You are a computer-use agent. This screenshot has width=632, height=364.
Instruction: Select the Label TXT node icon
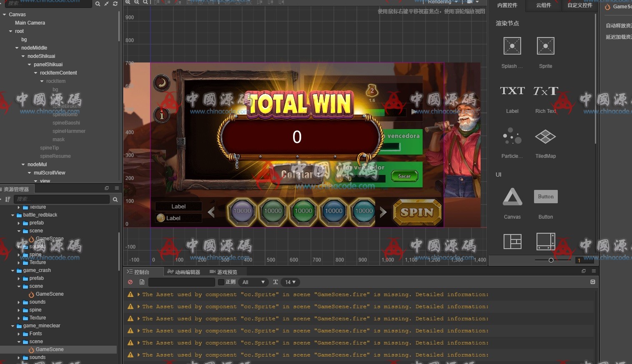click(512, 91)
